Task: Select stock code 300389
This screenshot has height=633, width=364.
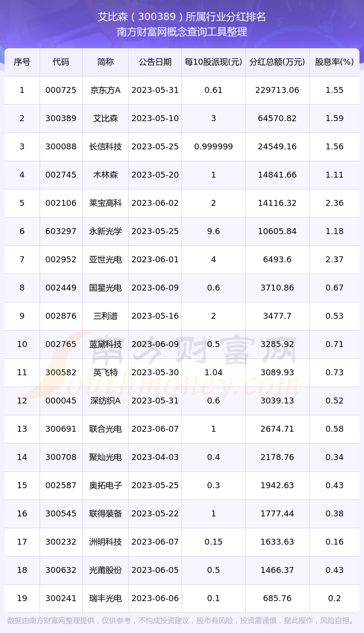Action: coord(61,118)
